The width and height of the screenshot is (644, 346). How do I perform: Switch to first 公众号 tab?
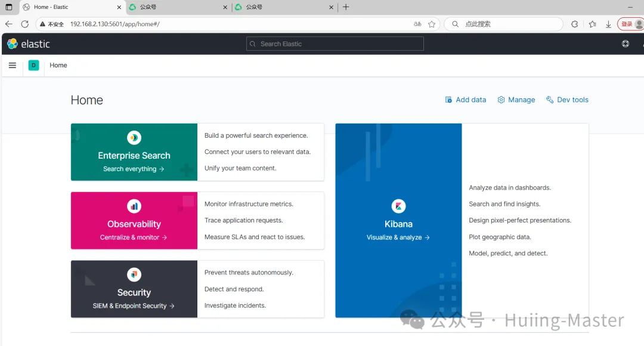click(x=179, y=7)
